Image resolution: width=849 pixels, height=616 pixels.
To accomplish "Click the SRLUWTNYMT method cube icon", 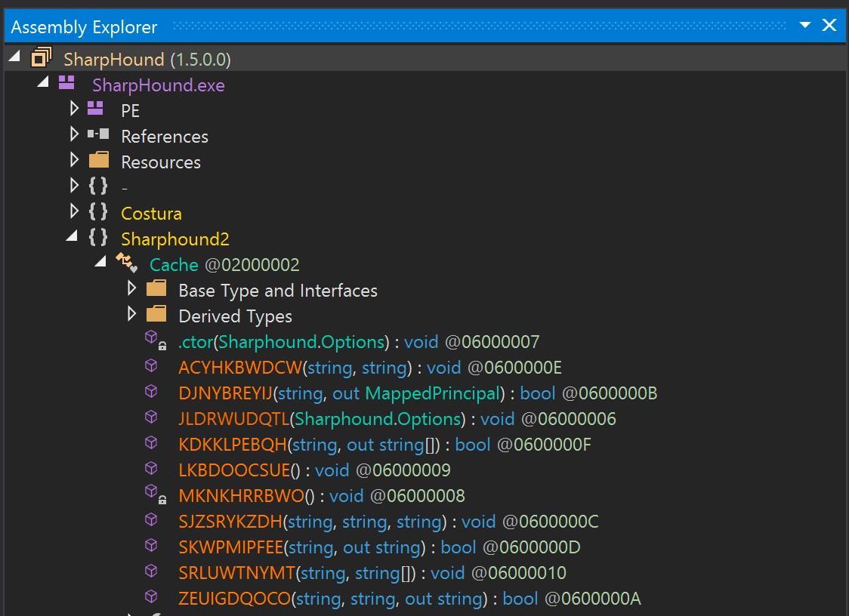I will click(151, 571).
